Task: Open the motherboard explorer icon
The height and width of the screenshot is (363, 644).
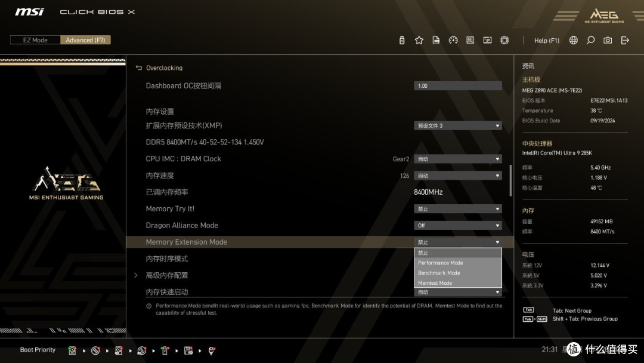Action: [470, 40]
